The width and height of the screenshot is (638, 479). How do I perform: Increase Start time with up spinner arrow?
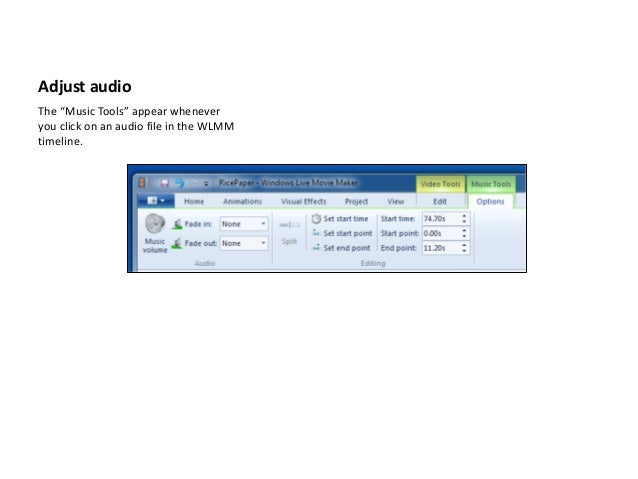(464, 216)
